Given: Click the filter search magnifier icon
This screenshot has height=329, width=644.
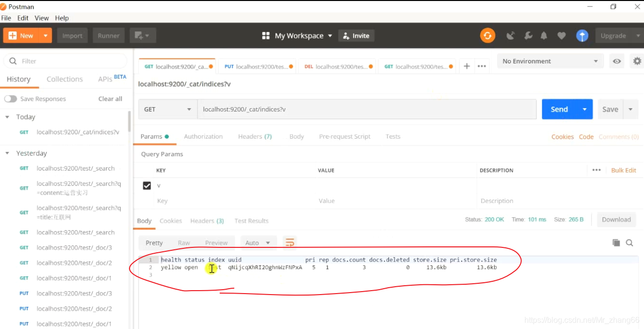Looking at the screenshot, I should coord(12,61).
